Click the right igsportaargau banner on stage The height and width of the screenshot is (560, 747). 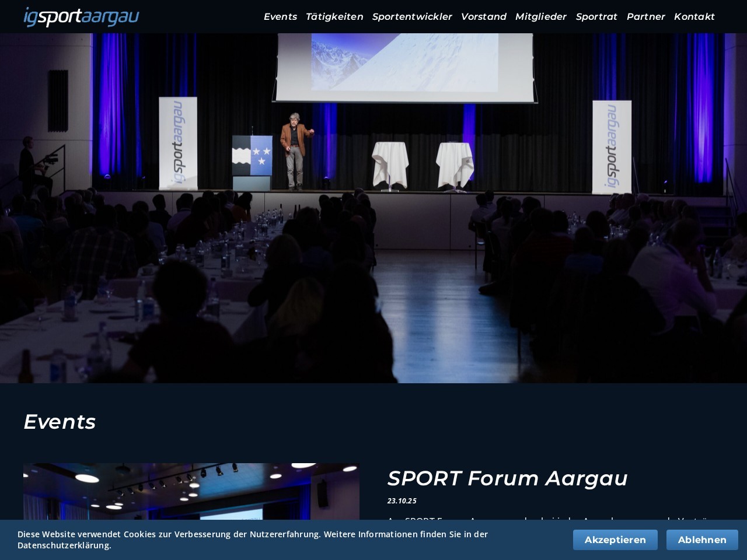coord(612,147)
